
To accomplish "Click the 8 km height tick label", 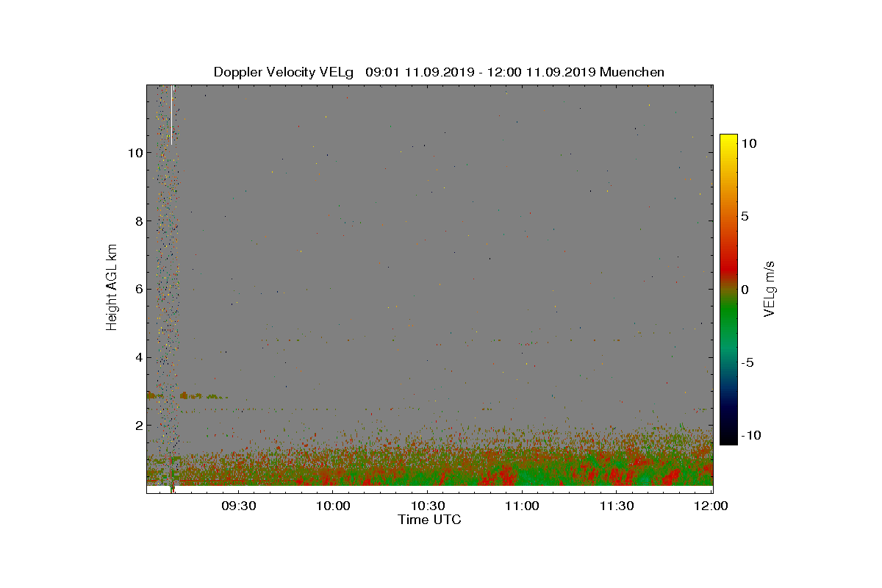I will click(x=138, y=221).
